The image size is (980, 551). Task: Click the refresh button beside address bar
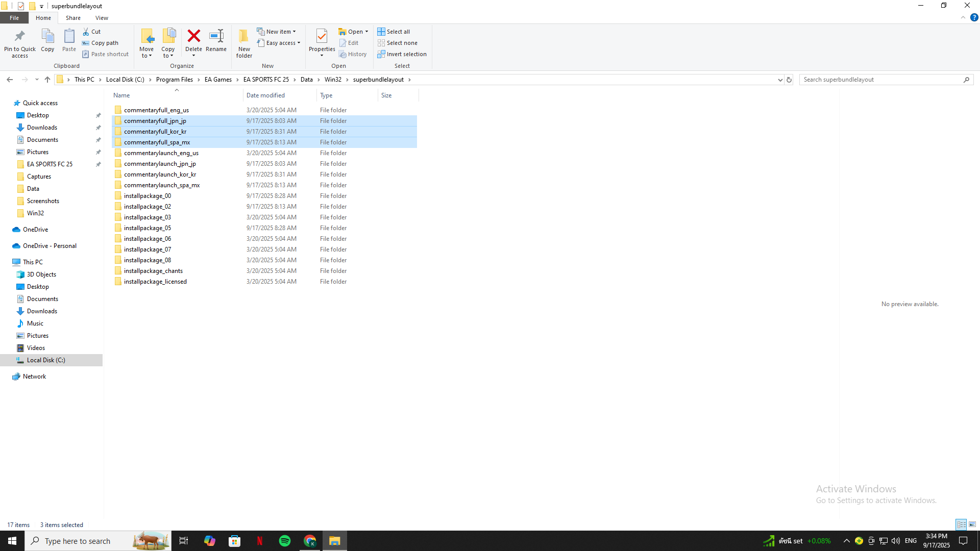coord(789,80)
